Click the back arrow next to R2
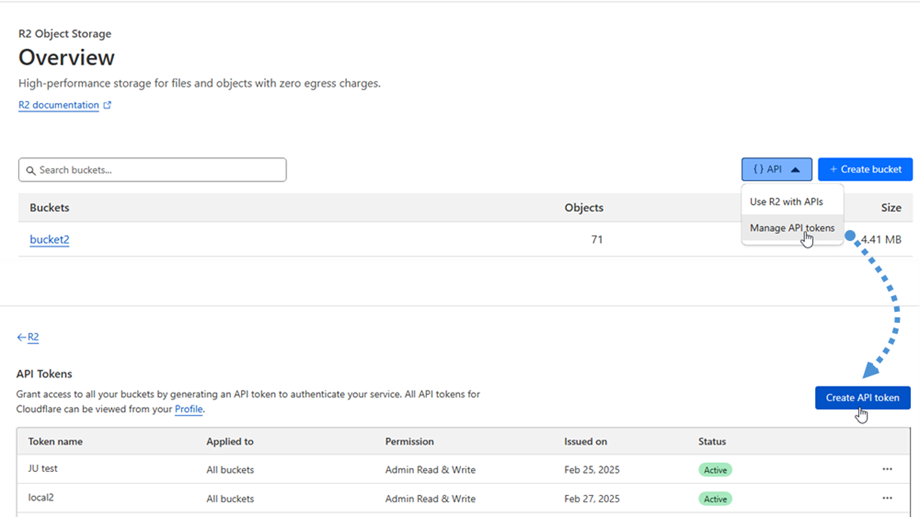Screen dimensions: 920x517 point(21,338)
